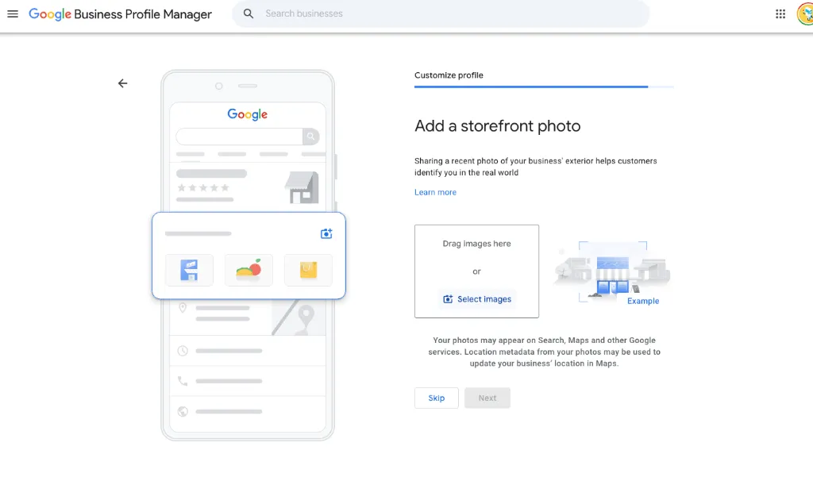Click the phone icon in mockup
Viewport: 813px width, 504px height.
coord(183,381)
